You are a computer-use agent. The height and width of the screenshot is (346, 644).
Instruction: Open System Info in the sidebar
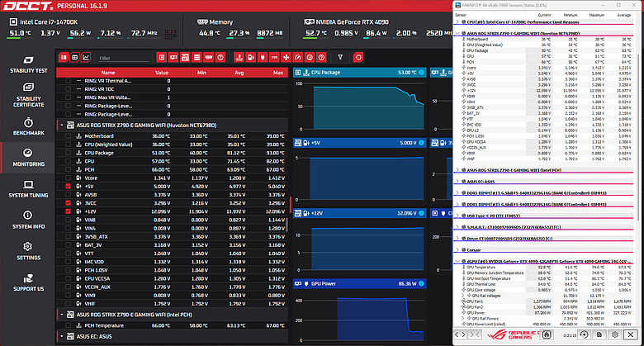tap(28, 220)
